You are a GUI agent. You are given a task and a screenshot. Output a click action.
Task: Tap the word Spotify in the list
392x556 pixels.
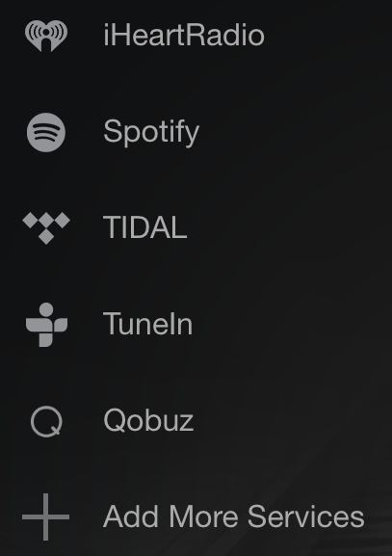tap(151, 132)
